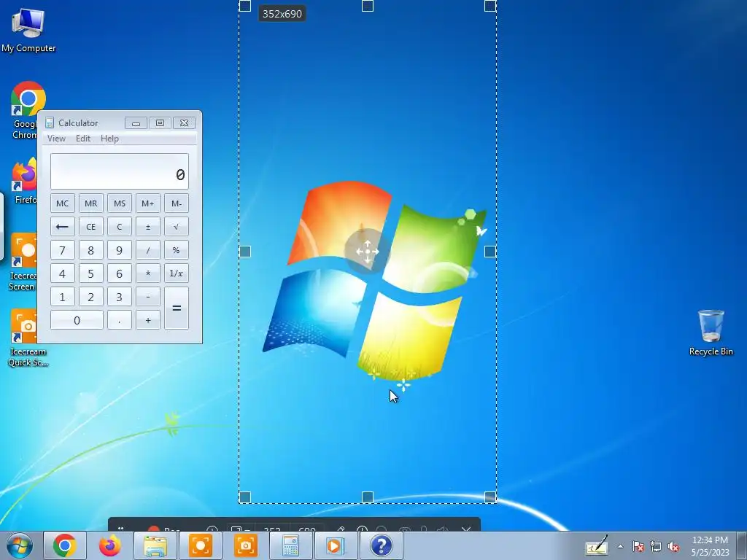Open Icecream Screen Recorder desktop shortcut
Screen dimensions: 747x560
click(x=23, y=262)
